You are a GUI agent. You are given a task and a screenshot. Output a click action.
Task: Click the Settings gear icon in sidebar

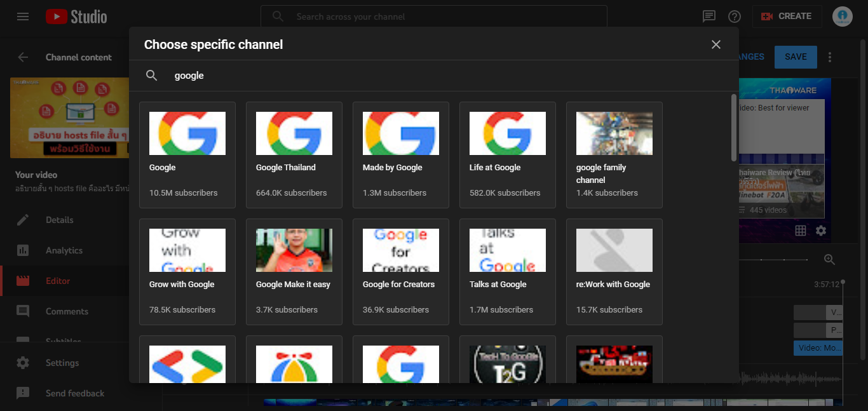click(x=23, y=363)
